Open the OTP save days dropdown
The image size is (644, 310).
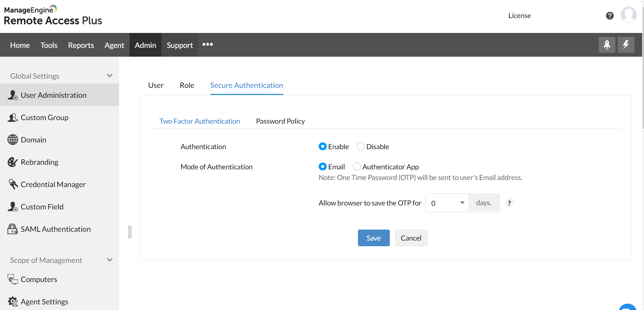pos(447,203)
